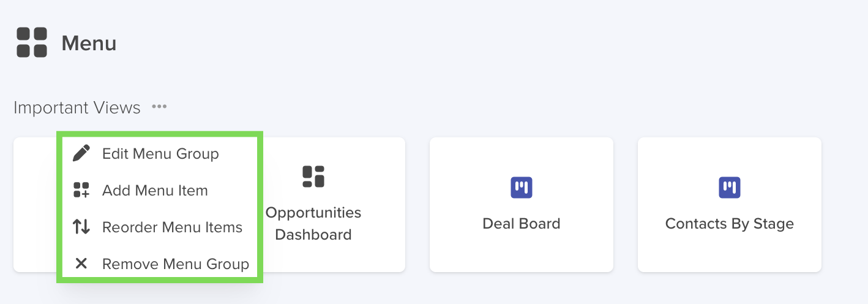The width and height of the screenshot is (868, 304).
Task: Click the blue board icon on Contacts By Stage
Action: (730, 187)
